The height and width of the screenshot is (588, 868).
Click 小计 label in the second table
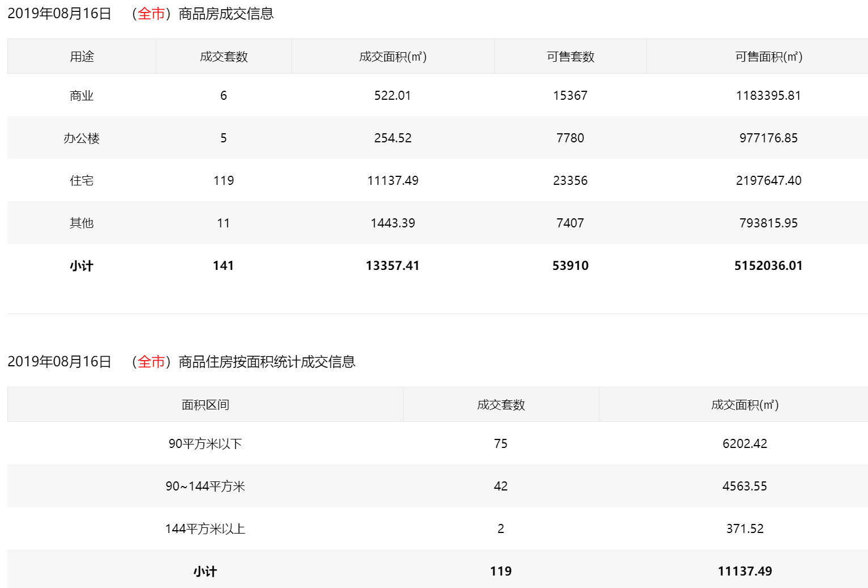coord(205,572)
